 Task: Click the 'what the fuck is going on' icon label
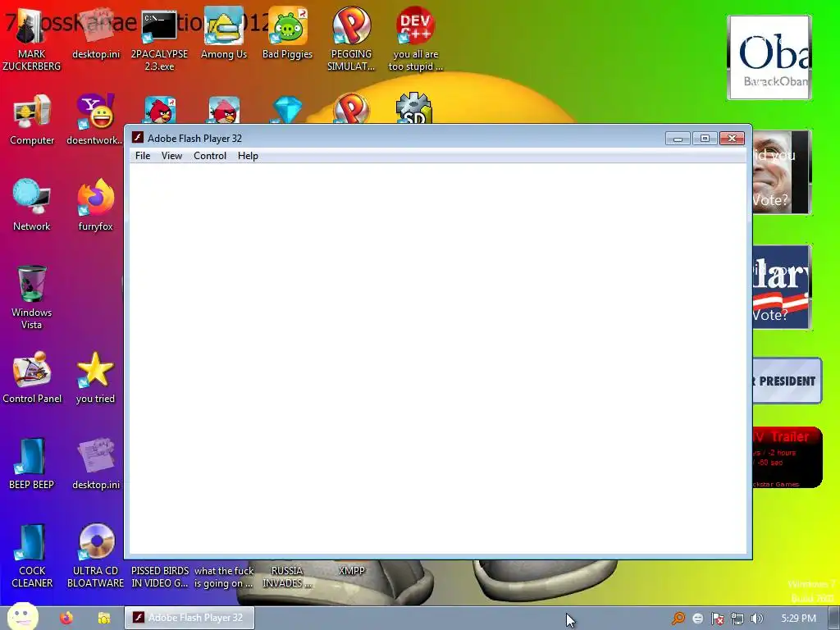[223, 577]
